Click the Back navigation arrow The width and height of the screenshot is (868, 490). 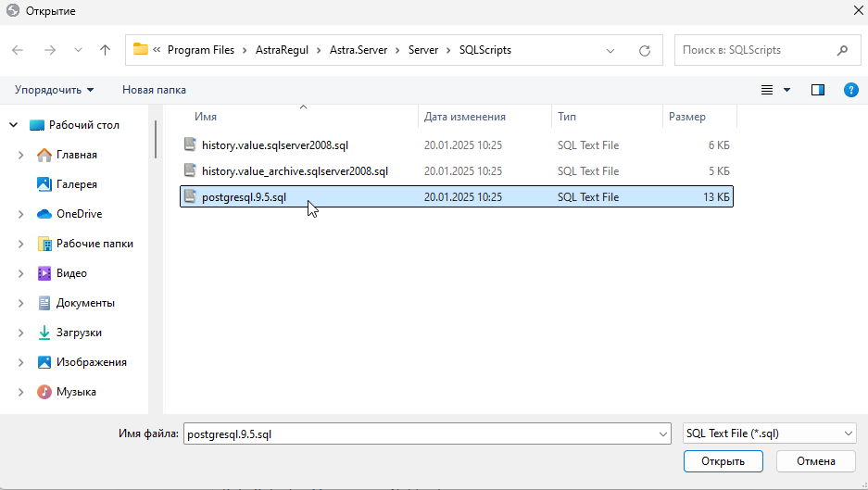(x=19, y=50)
